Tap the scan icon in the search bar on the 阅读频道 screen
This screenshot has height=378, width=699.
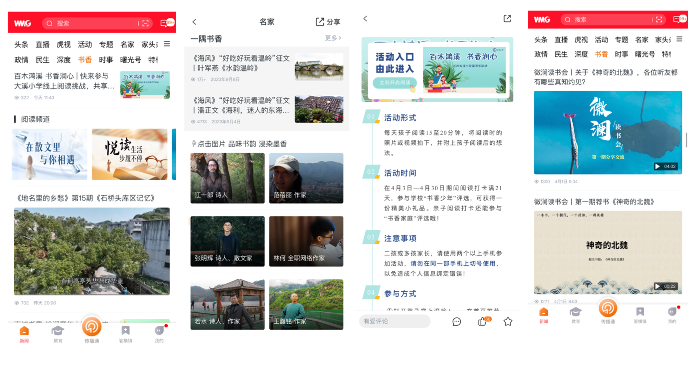tap(145, 23)
